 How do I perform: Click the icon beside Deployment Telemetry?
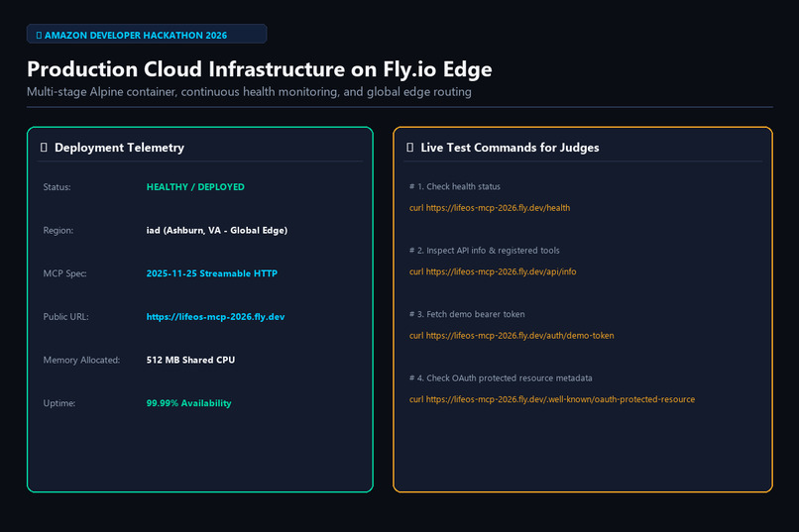[44, 148]
